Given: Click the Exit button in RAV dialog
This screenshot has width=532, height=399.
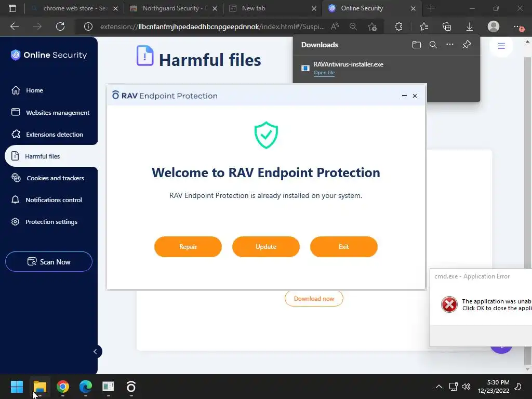Looking at the screenshot, I should [x=344, y=247].
